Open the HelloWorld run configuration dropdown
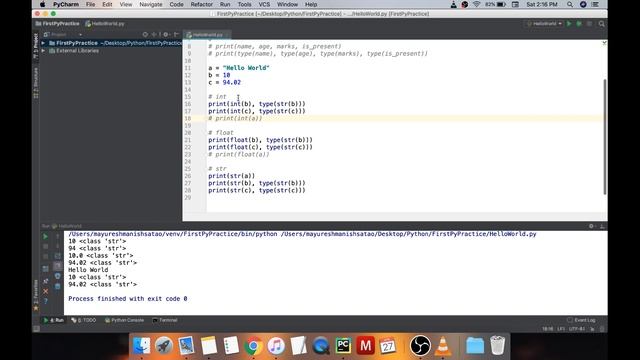 pyautogui.click(x=544, y=24)
